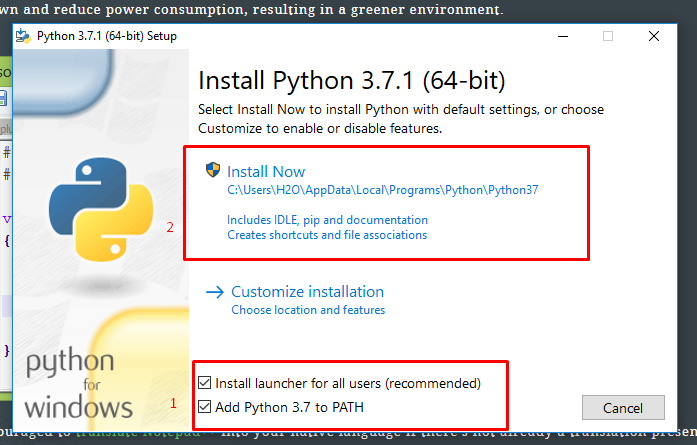Toggle Install launcher for all users checkbox

(x=204, y=383)
